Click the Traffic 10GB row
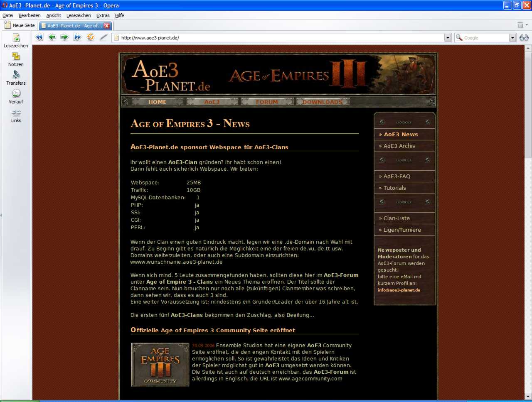Screen dimensions: 532x402 166,190
